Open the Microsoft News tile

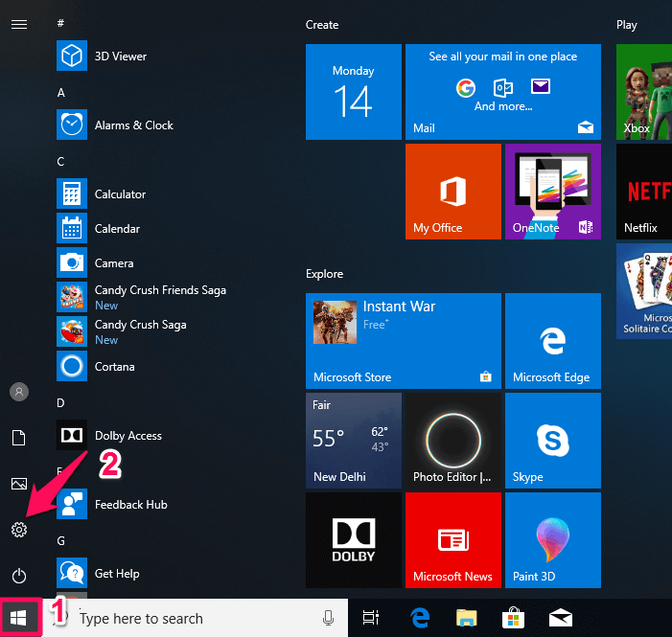click(x=453, y=540)
